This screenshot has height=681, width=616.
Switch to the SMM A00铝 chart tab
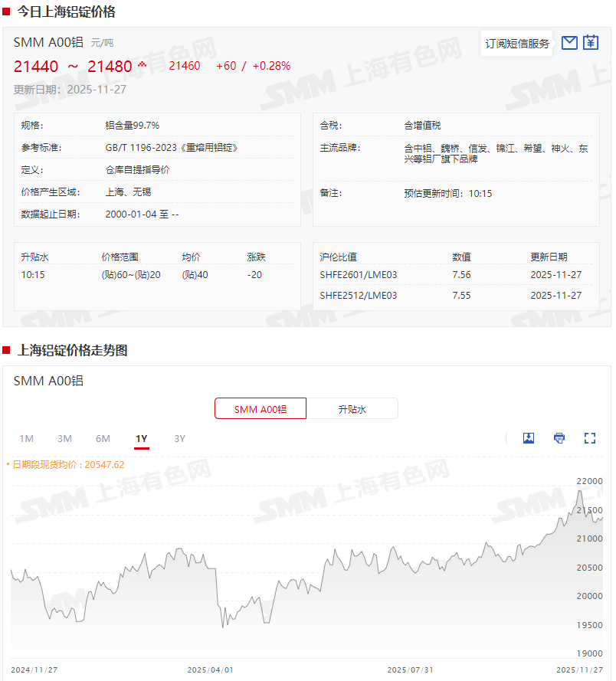[x=260, y=409]
